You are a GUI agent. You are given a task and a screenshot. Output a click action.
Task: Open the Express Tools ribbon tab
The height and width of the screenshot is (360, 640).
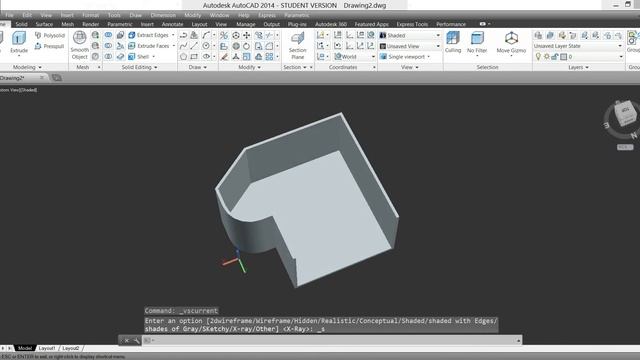[412, 24]
